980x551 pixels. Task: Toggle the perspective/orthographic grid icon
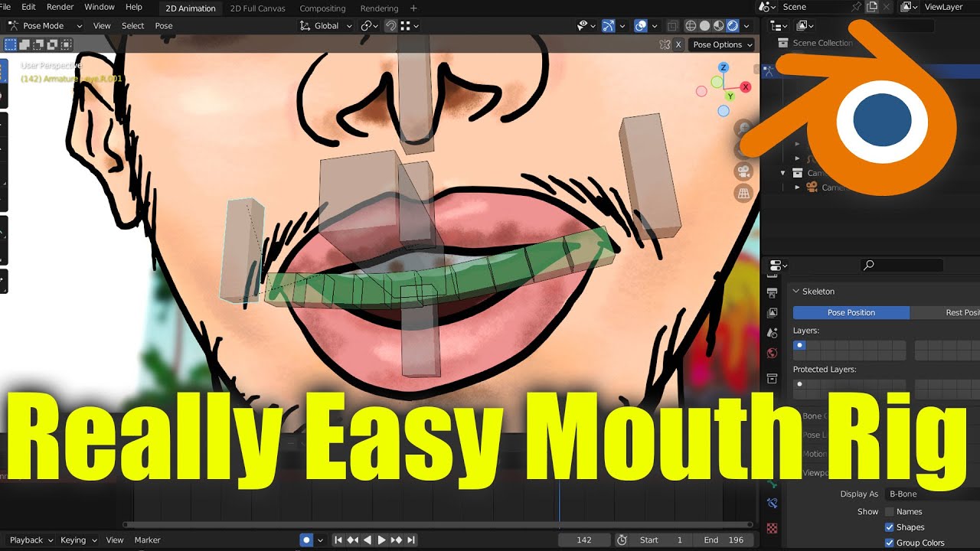[x=743, y=194]
